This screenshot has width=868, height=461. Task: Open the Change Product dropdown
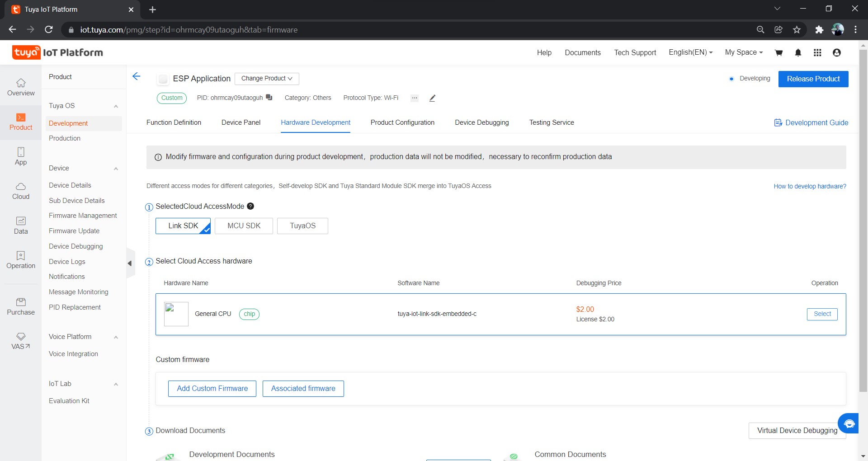[267, 79]
